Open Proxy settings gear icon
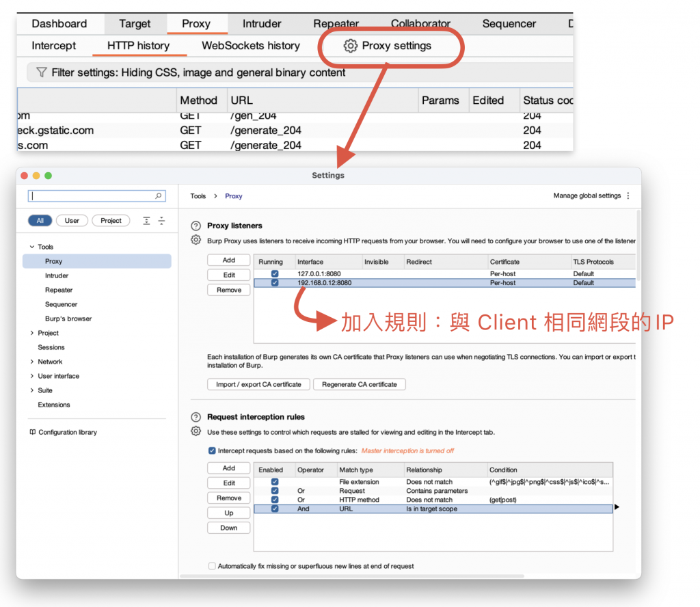The image size is (700, 607). coord(351,46)
